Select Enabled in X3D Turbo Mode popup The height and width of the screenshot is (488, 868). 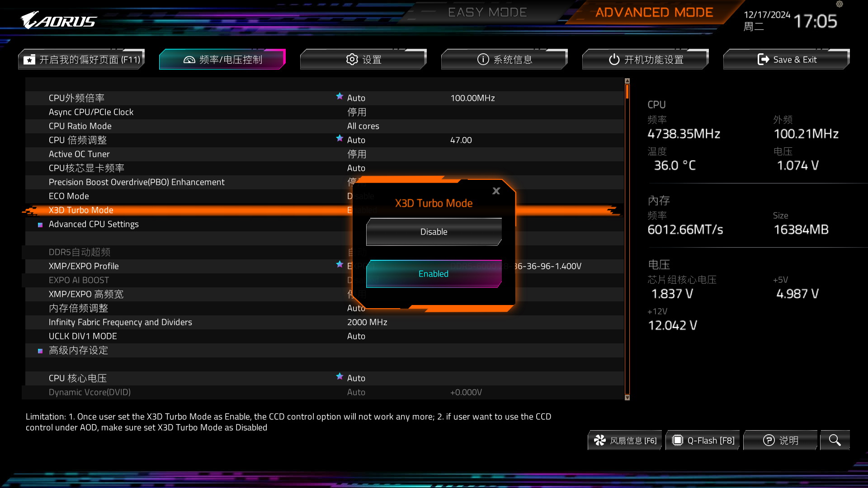[x=434, y=274]
